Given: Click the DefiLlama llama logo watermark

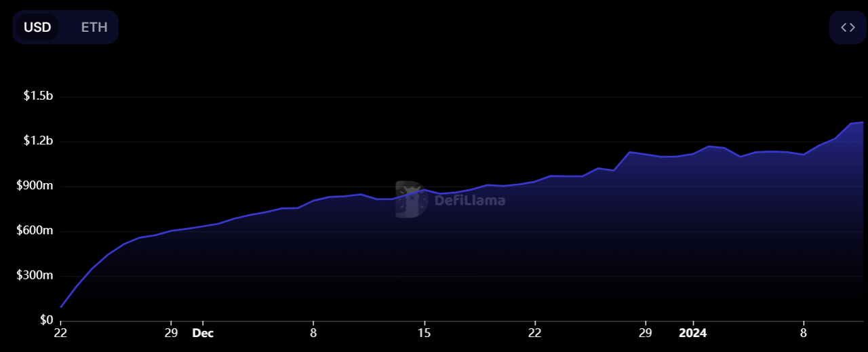Looking at the screenshot, I should click(411, 199).
